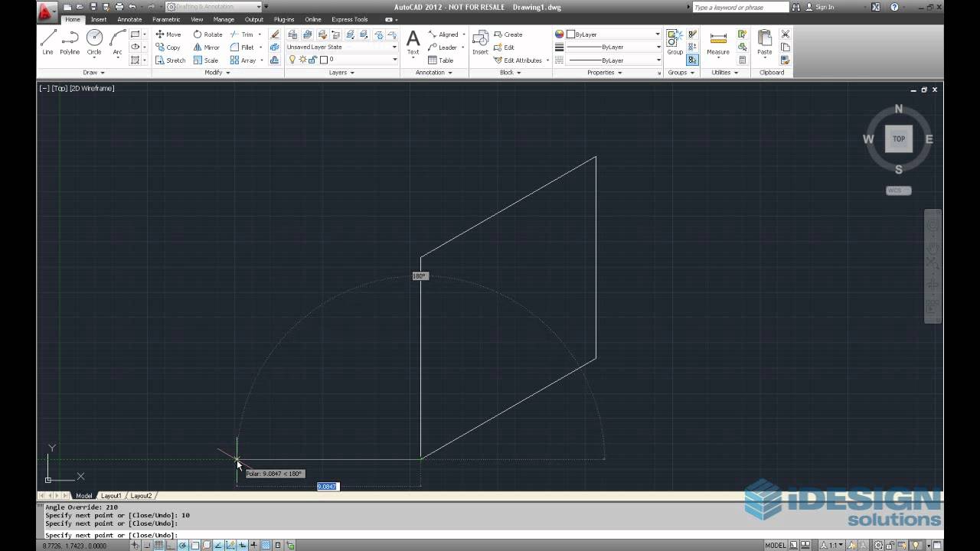The height and width of the screenshot is (551, 980).
Task: Click the Insert block icon
Action: pyautogui.click(x=480, y=44)
